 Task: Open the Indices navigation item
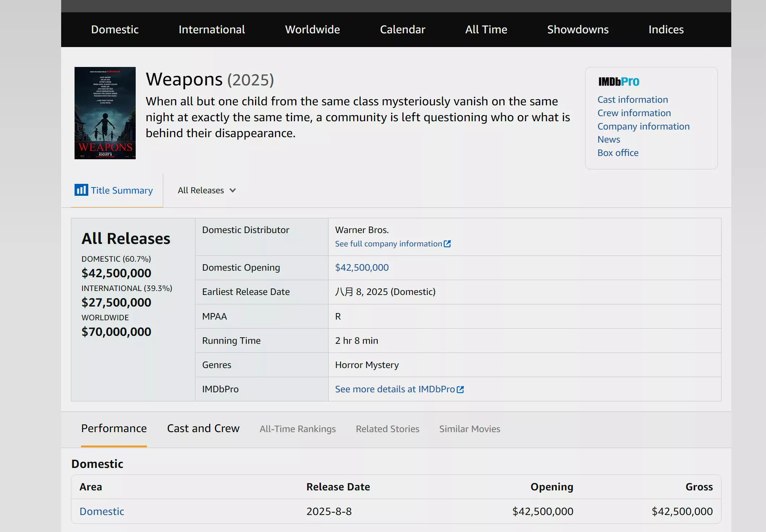(x=666, y=30)
